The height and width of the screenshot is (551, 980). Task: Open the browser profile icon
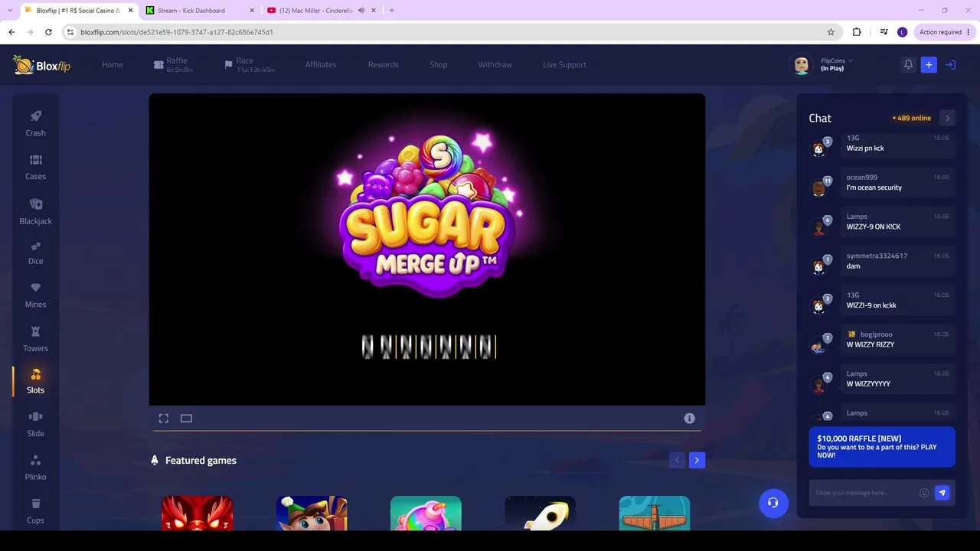point(903,32)
